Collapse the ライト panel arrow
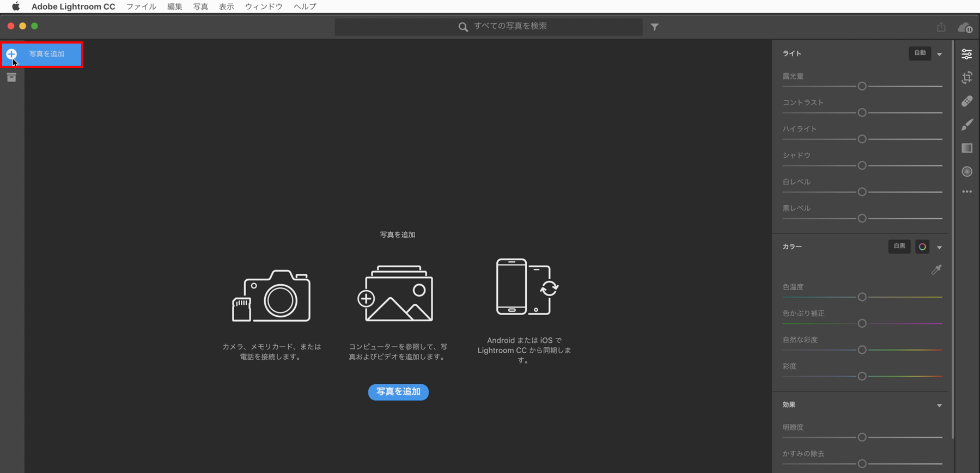 [x=940, y=54]
